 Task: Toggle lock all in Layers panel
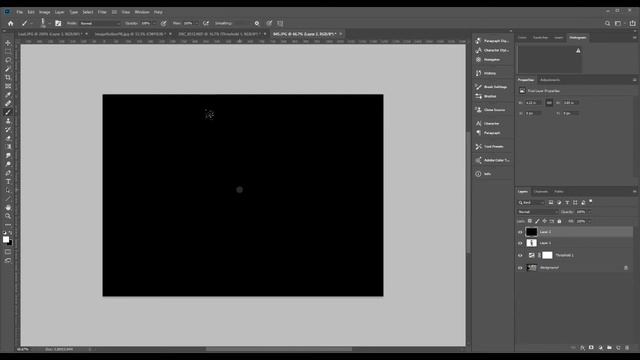coord(559,221)
